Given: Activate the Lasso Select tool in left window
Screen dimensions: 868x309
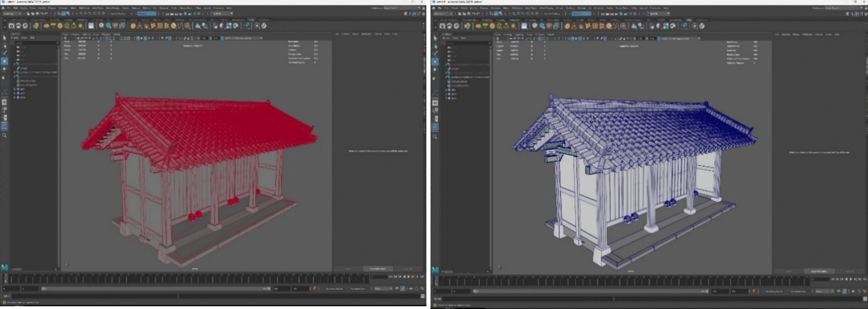Looking at the screenshot, I should 4,46.
